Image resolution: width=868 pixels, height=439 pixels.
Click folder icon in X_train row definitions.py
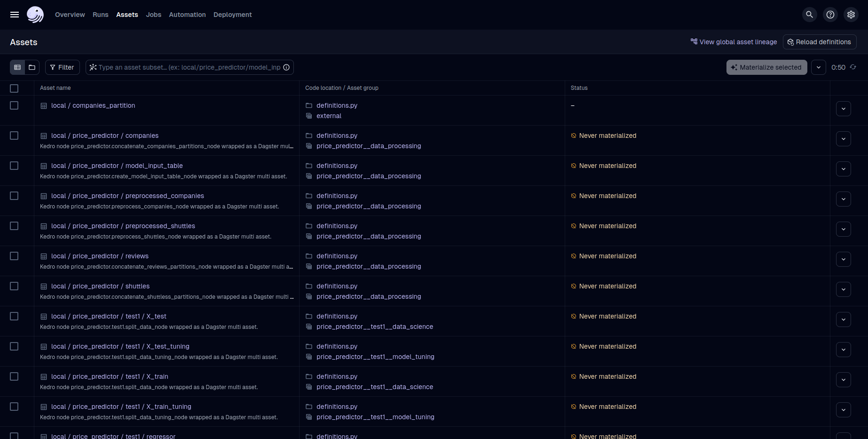[x=309, y=376]
